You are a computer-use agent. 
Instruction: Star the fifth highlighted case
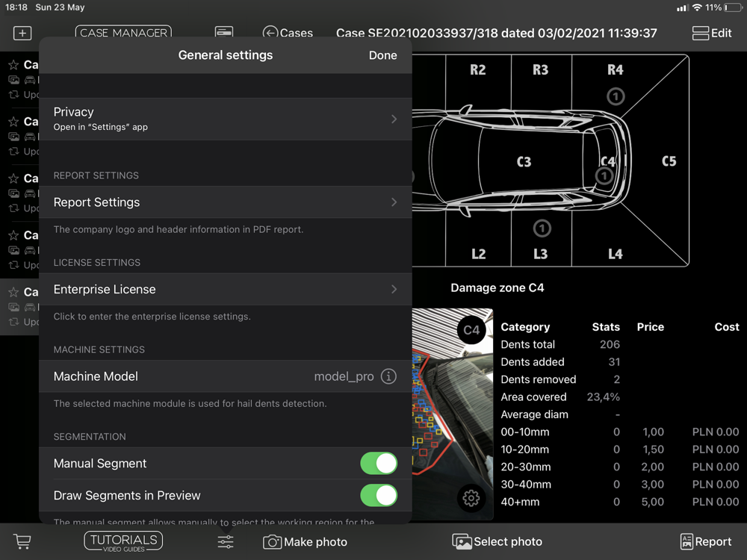(x=13, y=292)
